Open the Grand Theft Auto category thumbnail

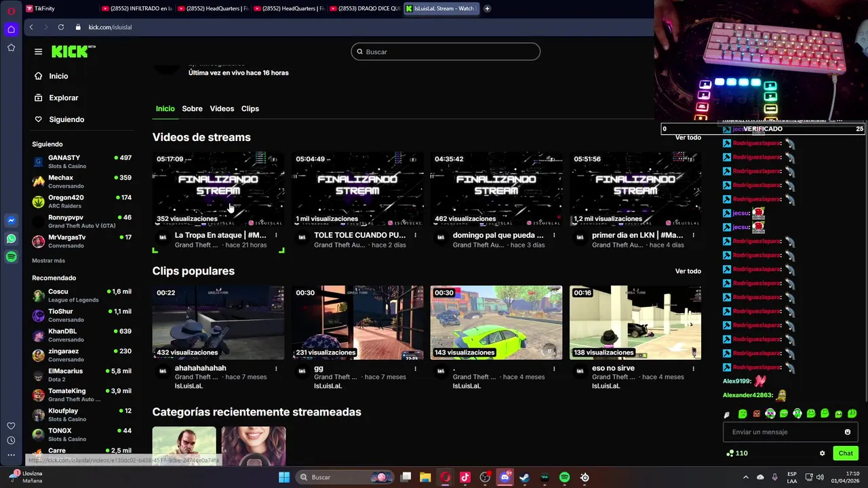coord(184,446)
